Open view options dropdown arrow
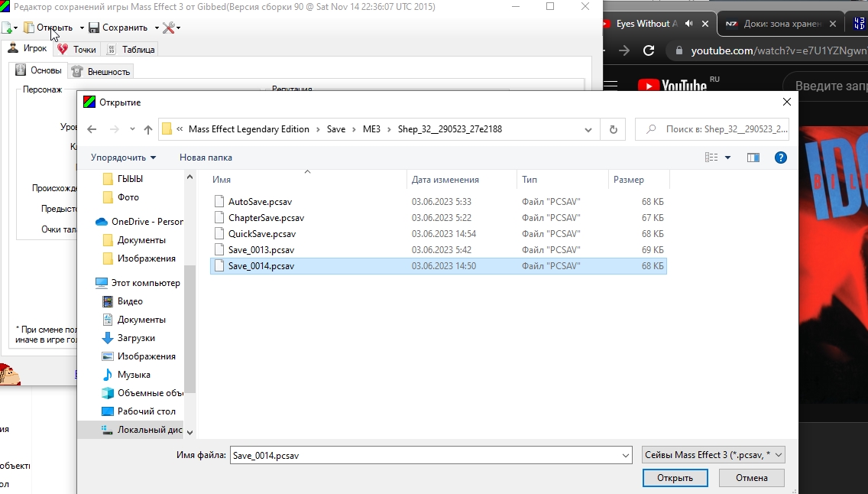868x494 pixels. (x=728, y=158)
